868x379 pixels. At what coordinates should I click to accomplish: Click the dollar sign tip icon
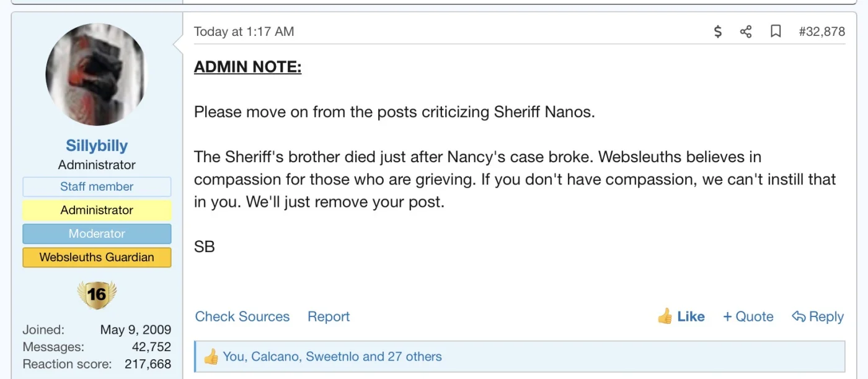718,32
